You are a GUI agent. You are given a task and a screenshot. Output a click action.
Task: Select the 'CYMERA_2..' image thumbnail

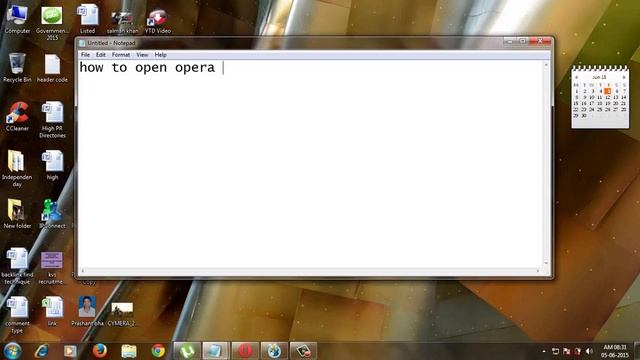coord(122,314)
